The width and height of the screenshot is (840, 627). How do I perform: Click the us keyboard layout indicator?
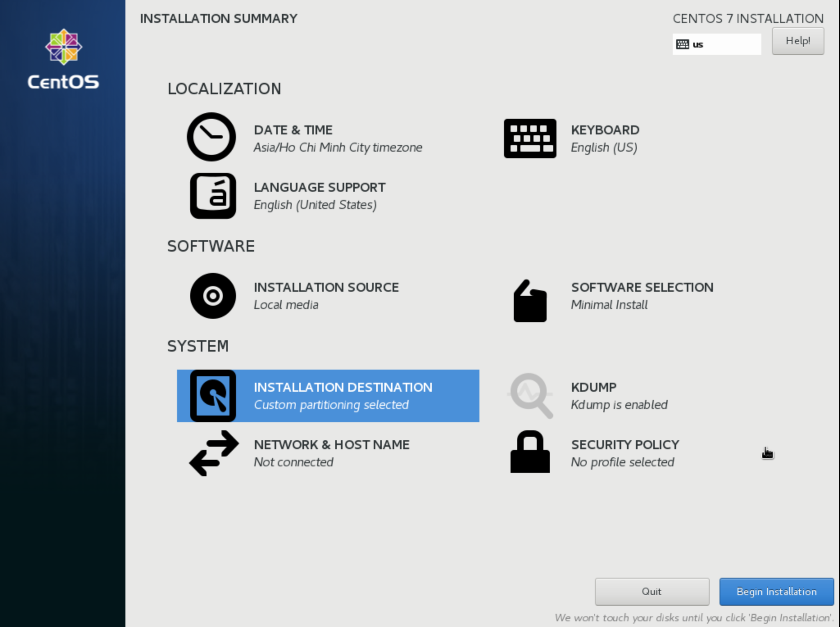pyautogui.click(x=717, y=44)
